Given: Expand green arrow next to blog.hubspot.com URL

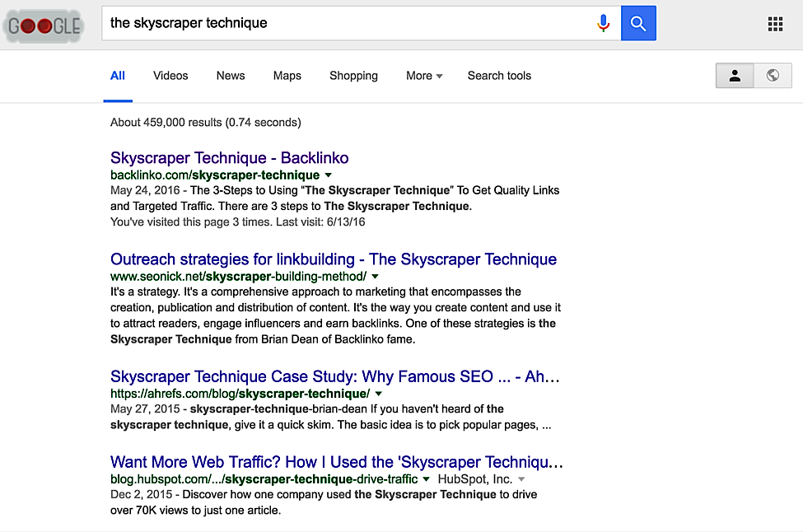Looking at the screenshot, I should pos(426,479).
